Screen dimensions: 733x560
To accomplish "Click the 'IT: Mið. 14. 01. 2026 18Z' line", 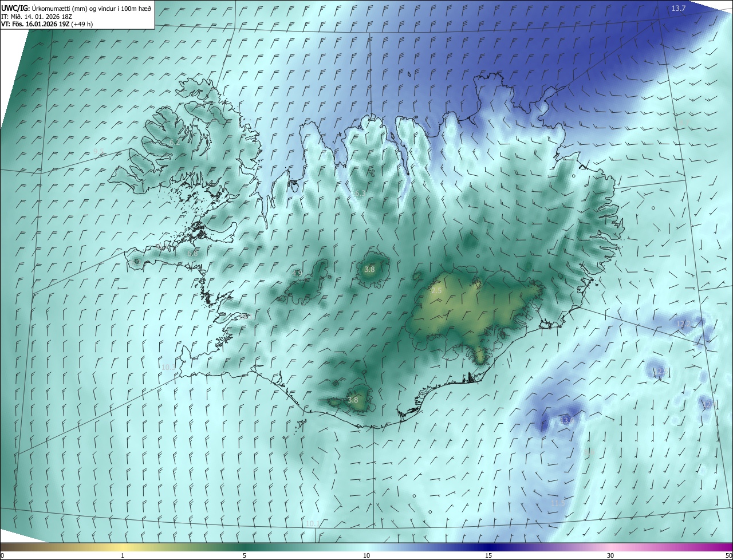I will point(36,16).
